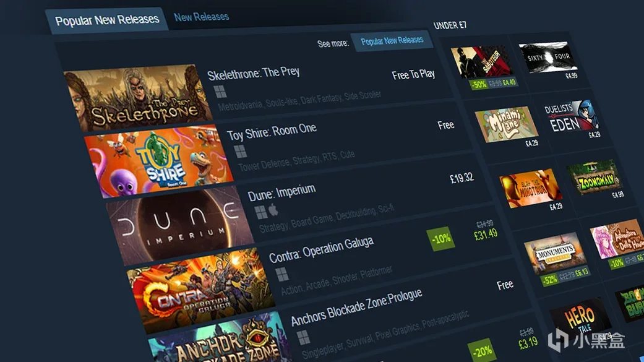Open Duelists of Eden game capsule

point(572,117)
